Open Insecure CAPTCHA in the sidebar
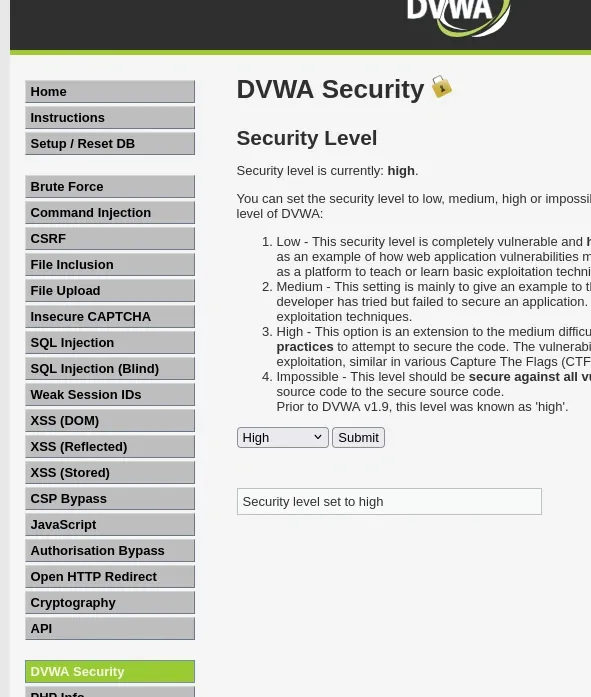591x697 pixels. pos(110,316)
